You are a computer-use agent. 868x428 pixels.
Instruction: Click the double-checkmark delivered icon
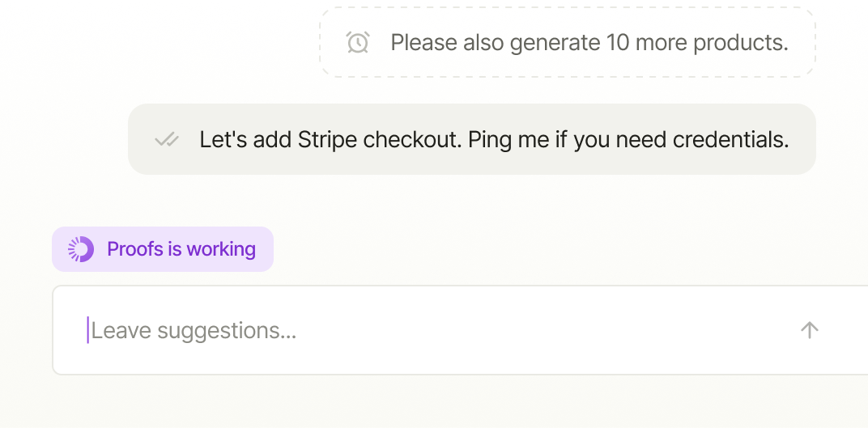(x=167, y=140)
